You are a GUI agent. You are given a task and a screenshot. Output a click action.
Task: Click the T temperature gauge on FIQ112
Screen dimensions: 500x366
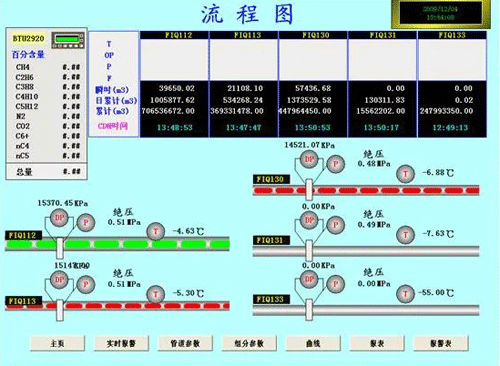(x=156, y=231)
